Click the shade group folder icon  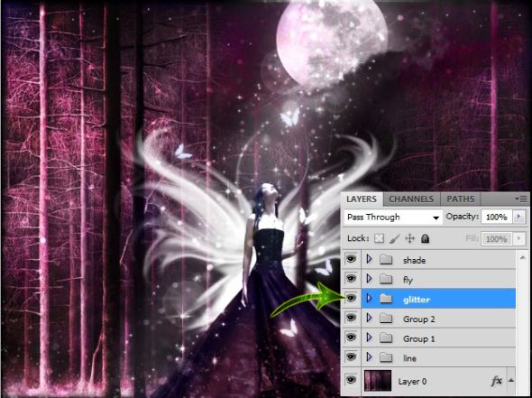click(386, 259)
